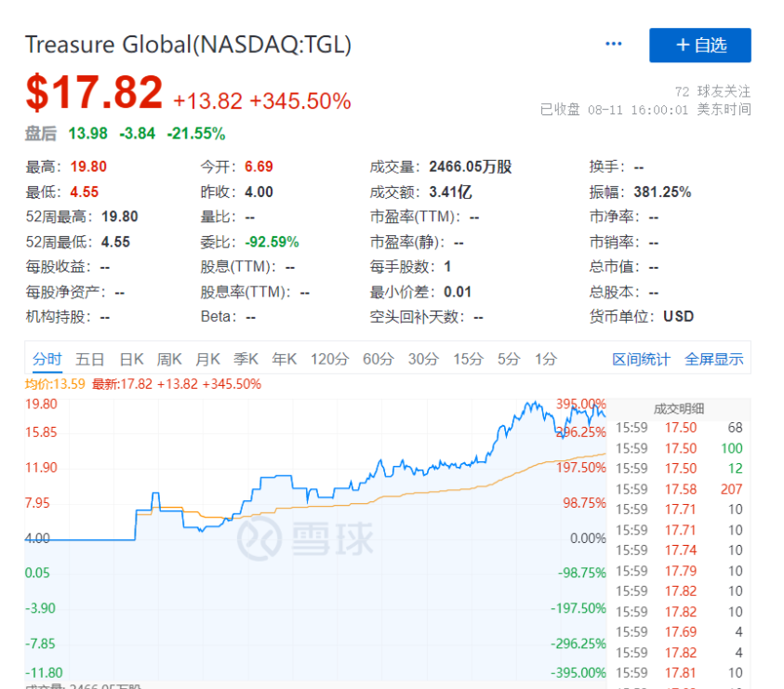Image resolution: width=784 pixels, height=689 pixels.
Task: Switch to the 1分 chart interval tab
Action: click(546, 359)
